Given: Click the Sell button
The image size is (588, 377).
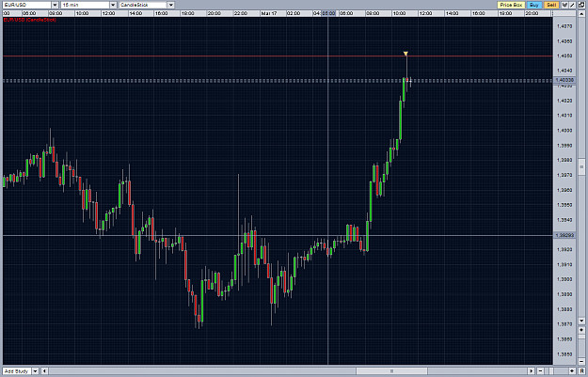Looking at the screenshot, I should pyautogui.click(x=551, y=5).
